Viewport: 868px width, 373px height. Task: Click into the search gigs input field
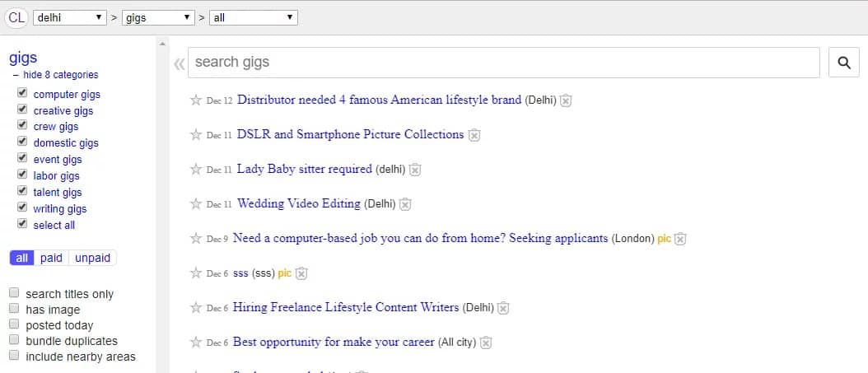[x=504, y=63]
